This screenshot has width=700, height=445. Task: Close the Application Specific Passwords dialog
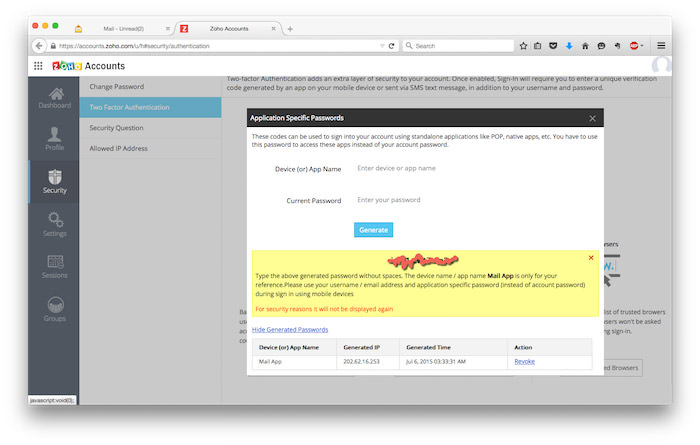click(592, 118)
